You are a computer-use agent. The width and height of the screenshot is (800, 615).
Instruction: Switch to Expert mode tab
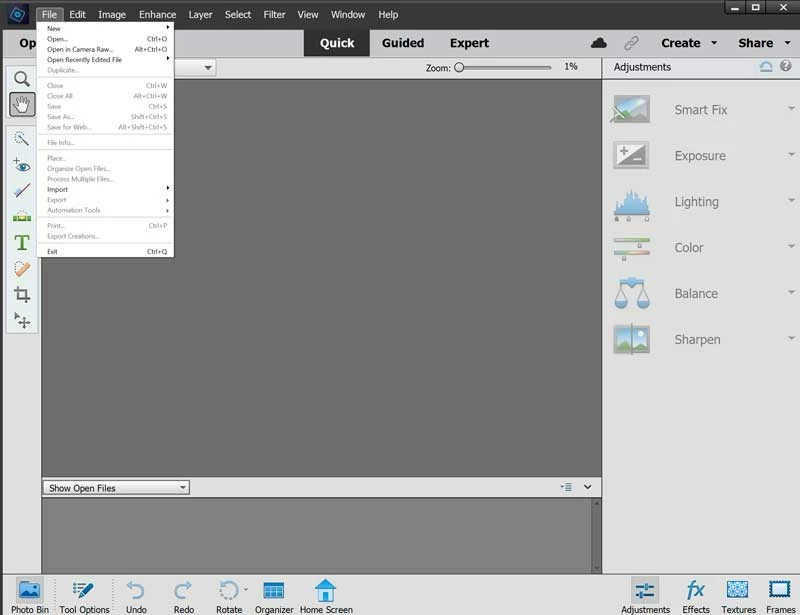pos(469,43)
